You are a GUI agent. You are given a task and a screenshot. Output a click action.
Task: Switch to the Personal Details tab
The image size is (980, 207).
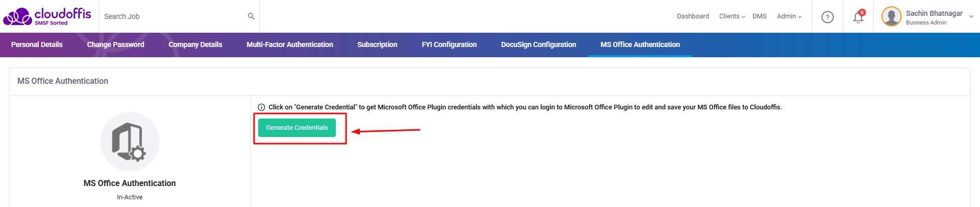pos(37,45)
